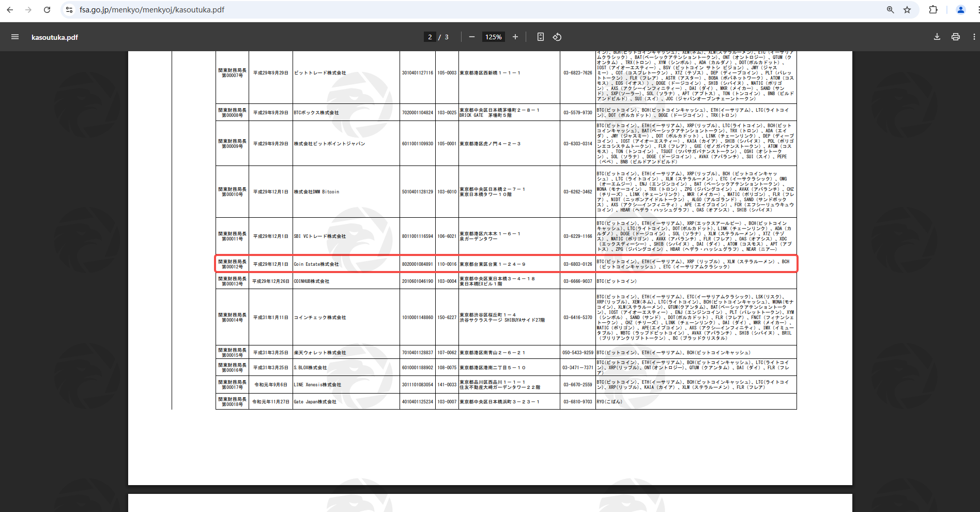Click the kasoutuka.pdf title text
This screenshot has height=512, width=980.
click(x=55, y=37)
